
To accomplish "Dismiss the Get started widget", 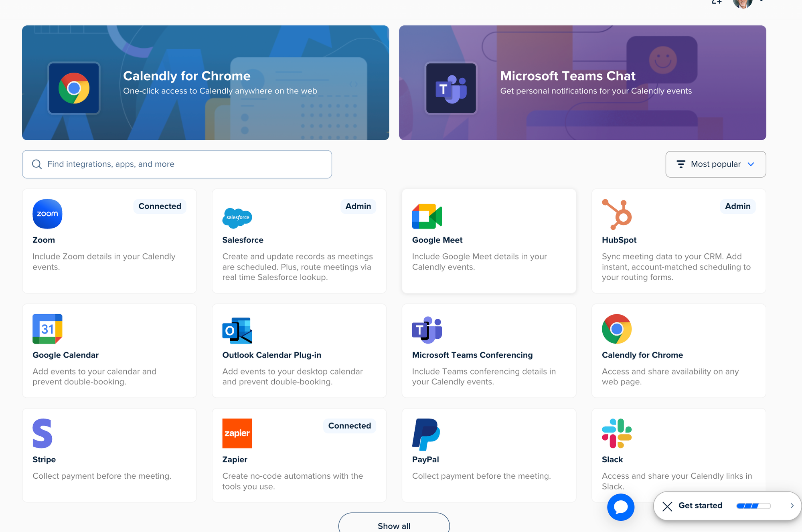I will coord(667,506).
